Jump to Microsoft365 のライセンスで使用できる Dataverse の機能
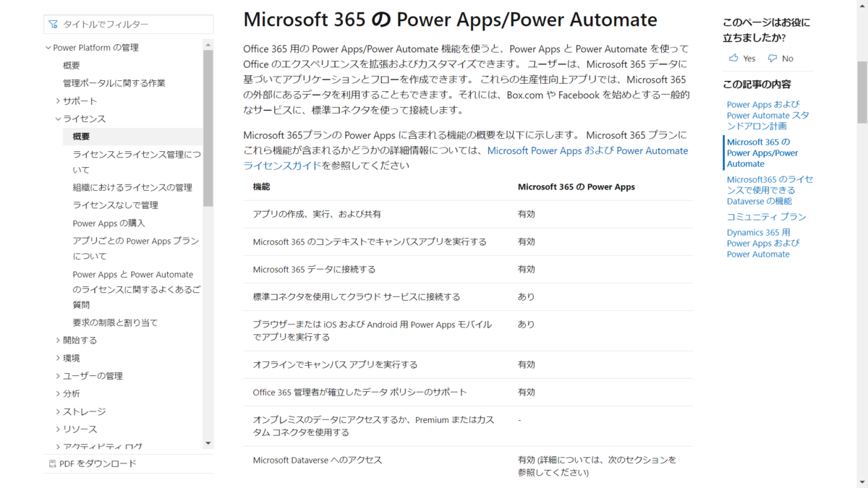This screenshot has width=868, height=488. (770, 190)
